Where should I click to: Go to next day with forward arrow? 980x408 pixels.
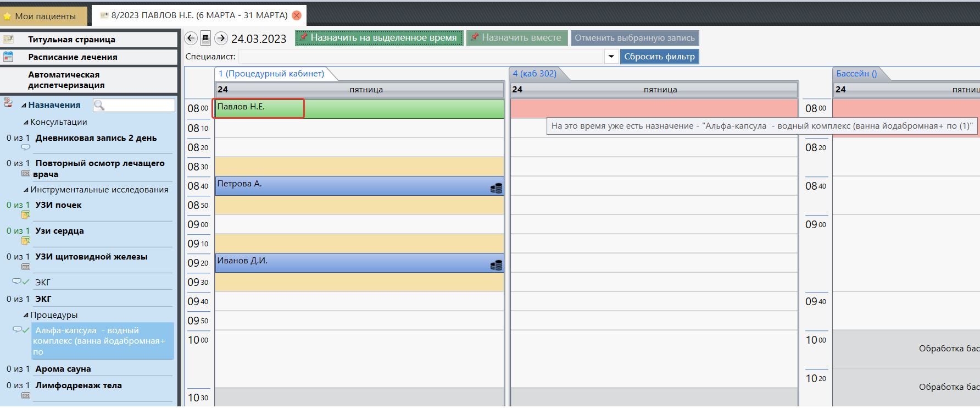tap(221, 38)
